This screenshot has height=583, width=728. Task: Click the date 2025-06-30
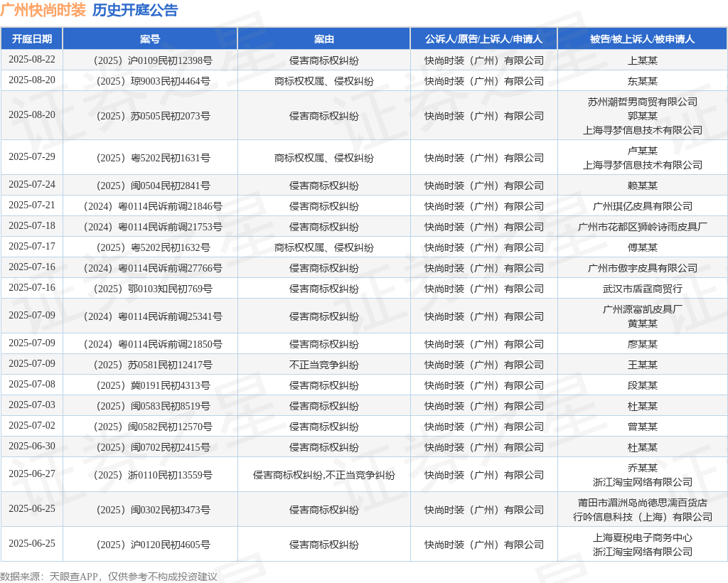pos(31,446)
